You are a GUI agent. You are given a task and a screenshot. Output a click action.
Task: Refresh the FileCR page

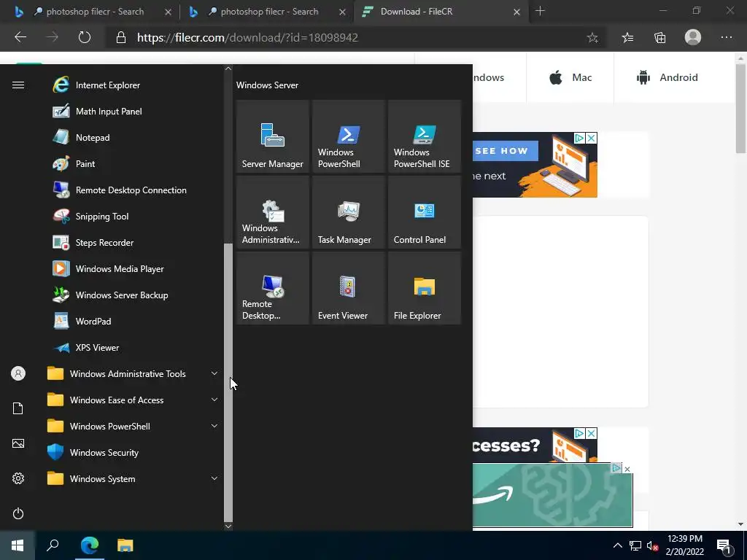tap(85, 37)
